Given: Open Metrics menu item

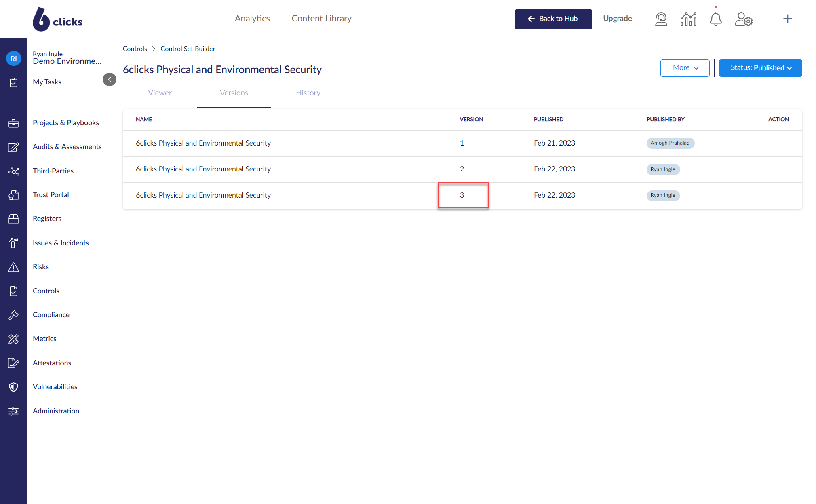Looking at the screenshot, I should [x=44, y=339].
